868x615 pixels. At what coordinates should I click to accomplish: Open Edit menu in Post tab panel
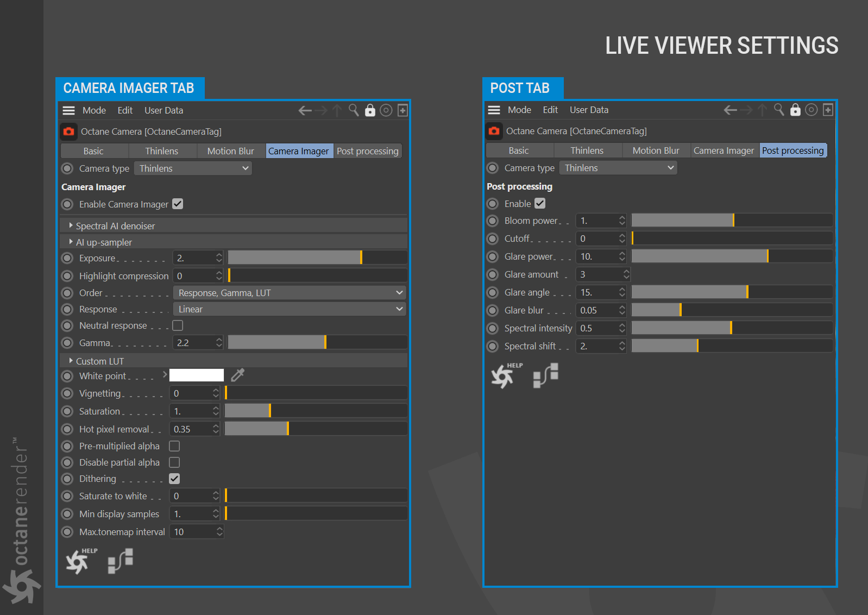[550, 110]
